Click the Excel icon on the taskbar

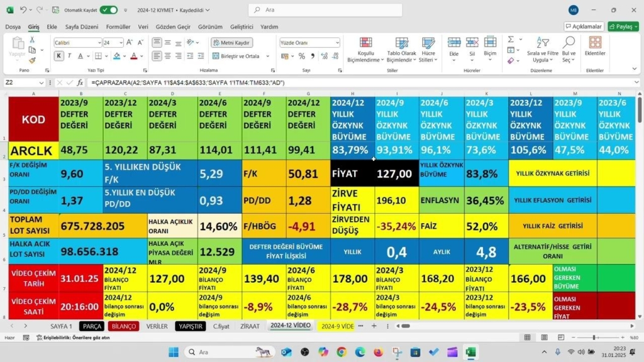pos(470,352)
